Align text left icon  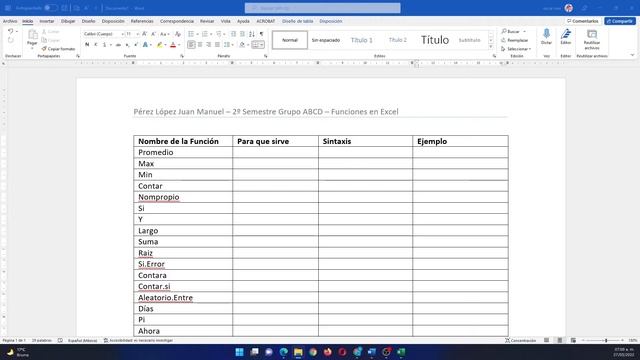tap(191, 45)
